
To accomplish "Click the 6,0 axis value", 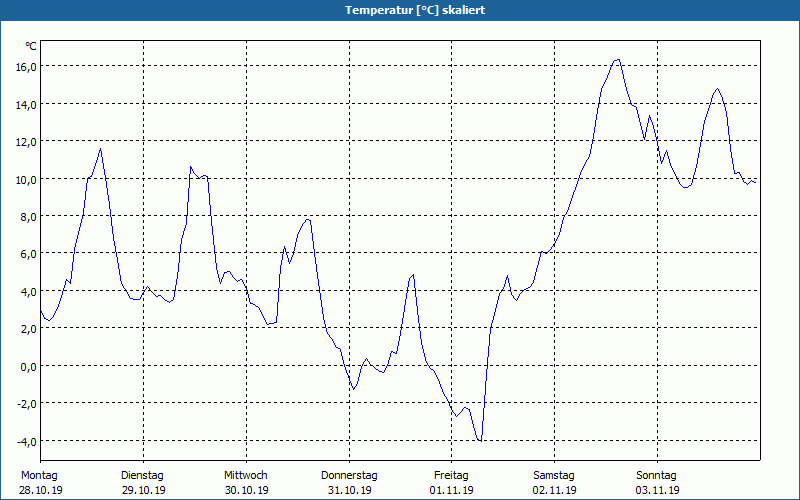I will point(29,254).
